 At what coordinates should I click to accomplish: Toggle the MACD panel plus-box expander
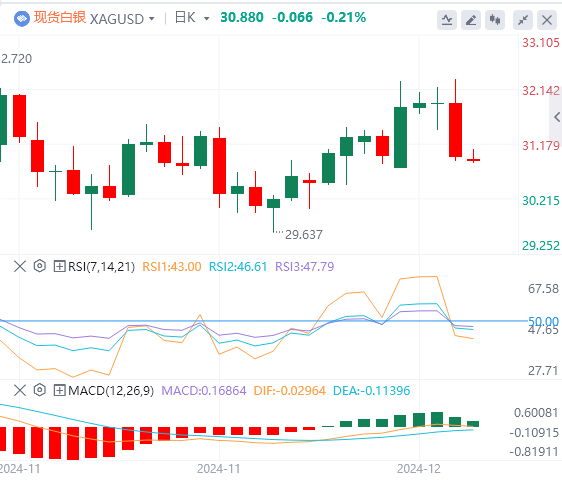[x=59, y=390]
